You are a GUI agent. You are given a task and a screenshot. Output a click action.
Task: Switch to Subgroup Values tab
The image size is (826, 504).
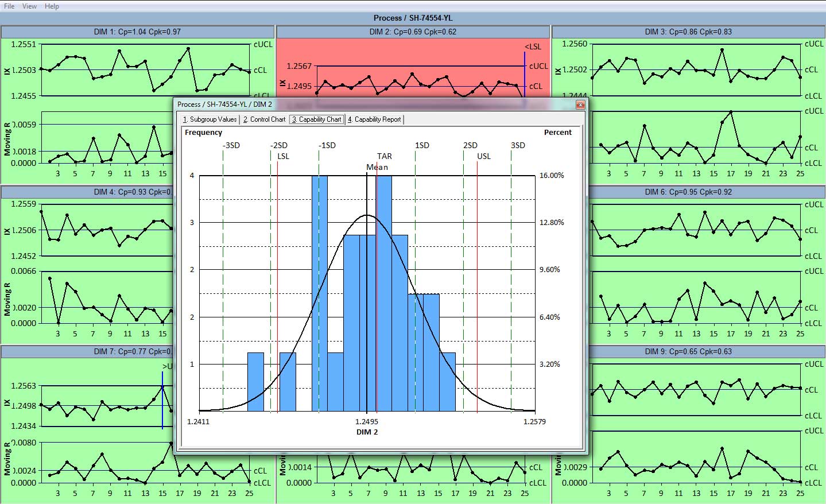click(210, 119)
